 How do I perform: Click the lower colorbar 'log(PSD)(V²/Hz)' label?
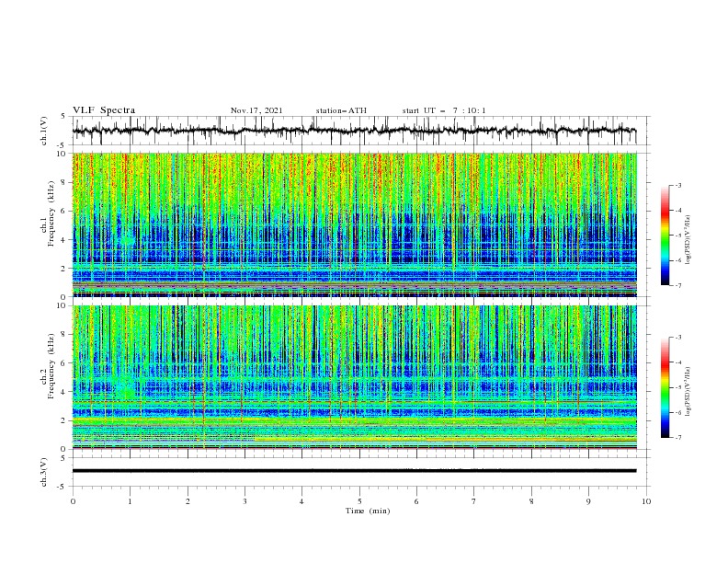coord(688,391)
